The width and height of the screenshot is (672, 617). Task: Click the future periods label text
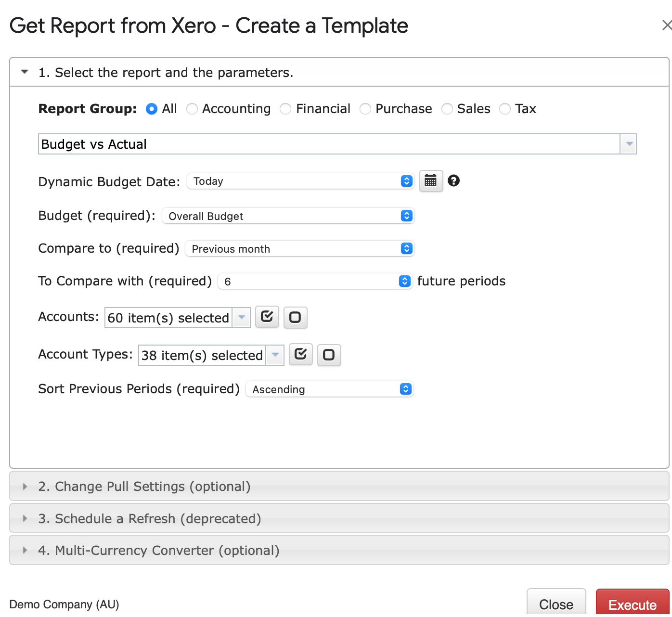tap(461, 281)
